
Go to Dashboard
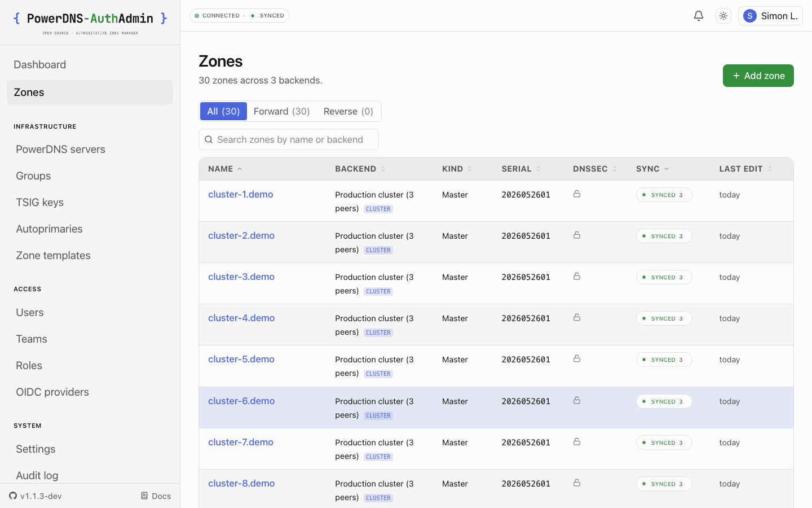[x=90, y=65]
